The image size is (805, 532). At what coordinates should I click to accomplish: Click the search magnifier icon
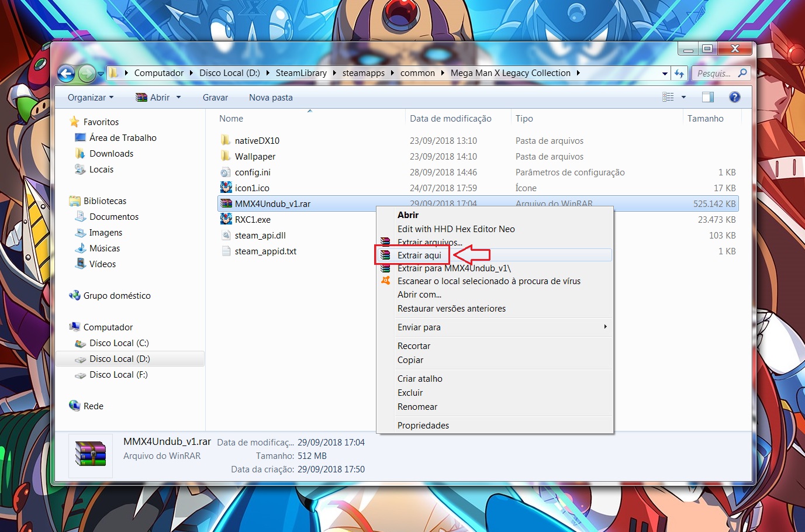click(x=742, y=73)
